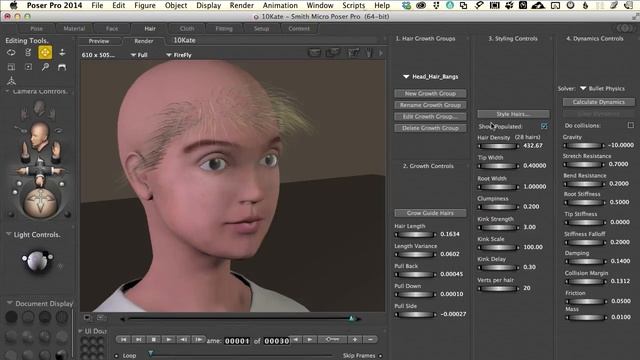Switch to the Hair room tab
Image resolution: width=640 pixels, height=360 pixels.
pos(150,29)
